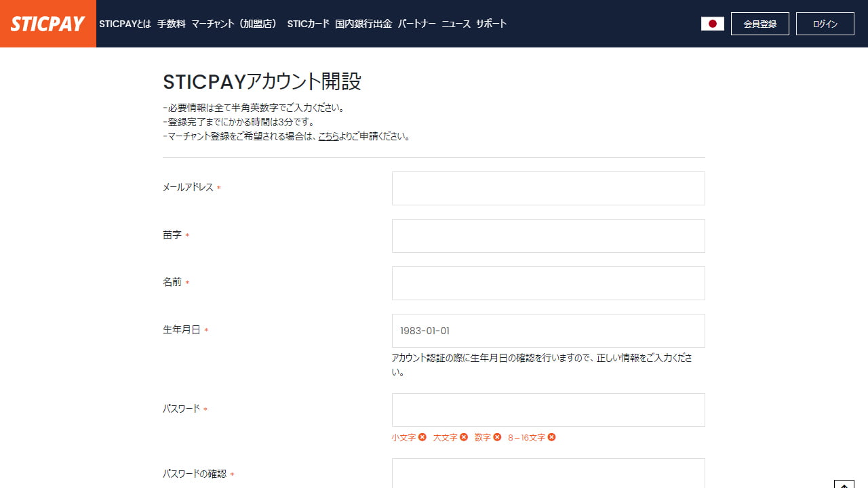Open the 手数料 menu item
Screen dimensions: 868x488
pos(171,24)
